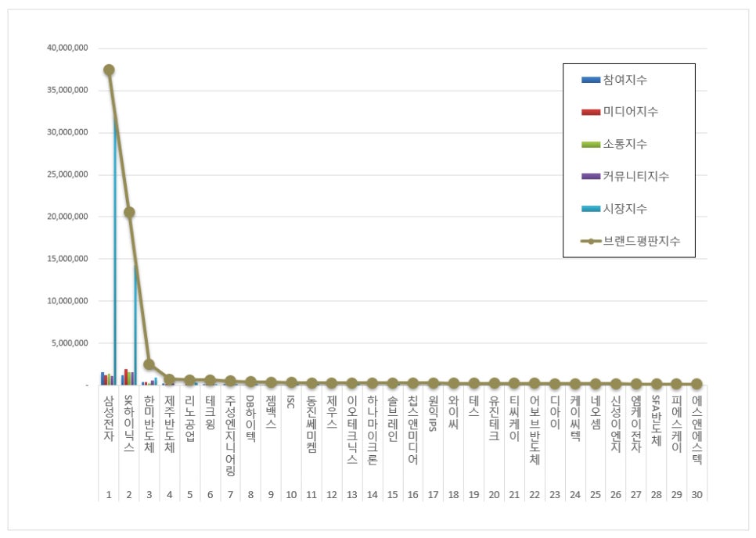Click the 시장지수 cyan legend swatch

coord(591,209)
